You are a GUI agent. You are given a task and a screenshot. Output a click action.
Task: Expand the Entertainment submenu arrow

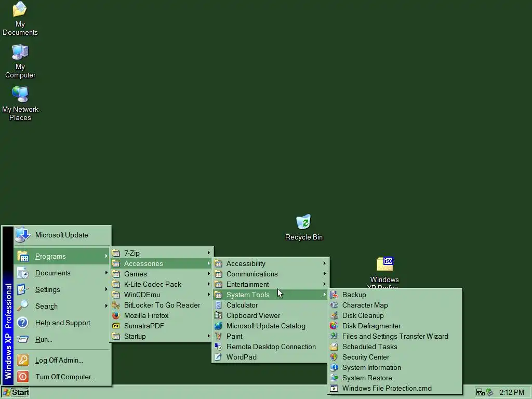[x=324, y=284]
